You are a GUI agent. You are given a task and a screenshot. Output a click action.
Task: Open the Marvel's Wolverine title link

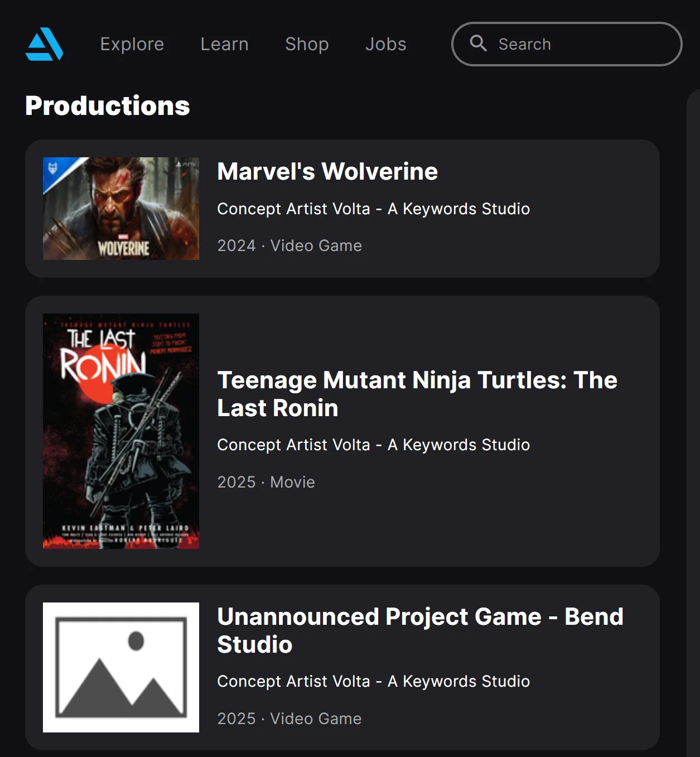point(327,171)
